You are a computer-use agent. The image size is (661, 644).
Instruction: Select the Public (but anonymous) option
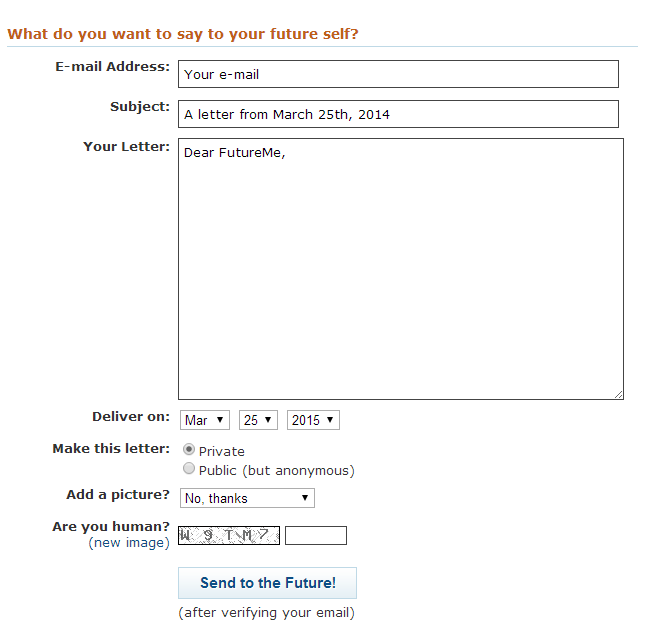189,469
